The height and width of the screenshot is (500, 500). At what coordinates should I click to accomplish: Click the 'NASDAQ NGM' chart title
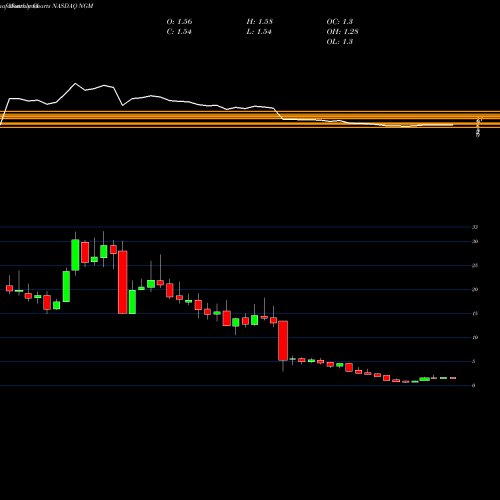click(x=73, y=6)
